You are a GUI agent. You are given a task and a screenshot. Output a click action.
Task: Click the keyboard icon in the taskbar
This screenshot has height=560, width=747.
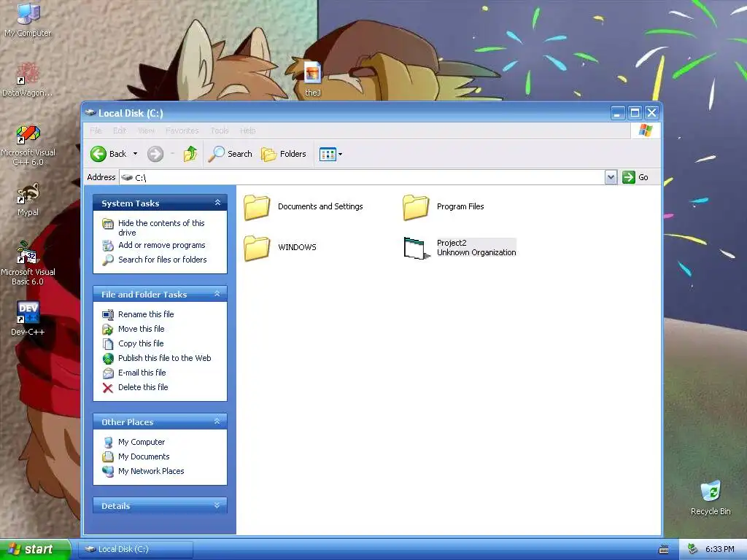pyautogui.click(x=663, y=550)
